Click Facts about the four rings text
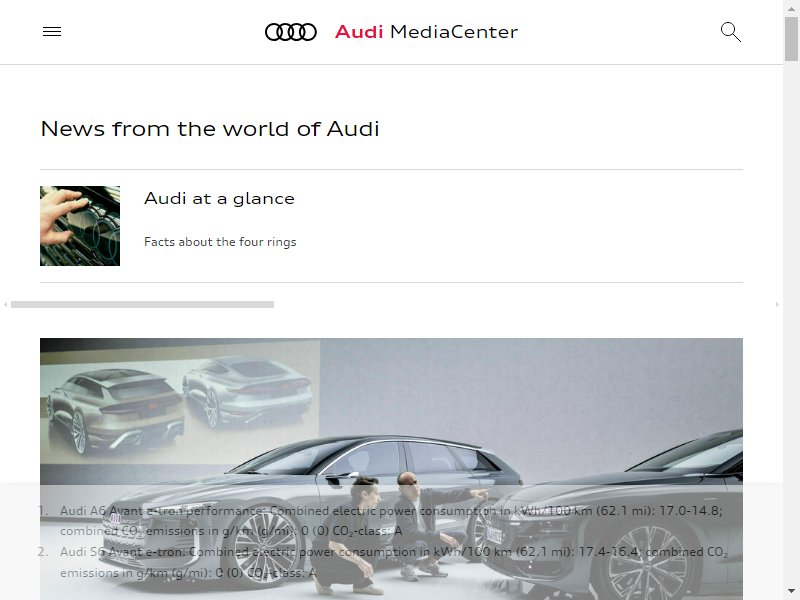The height and width of the screenshot is (600, 800). tap(220, 242)
